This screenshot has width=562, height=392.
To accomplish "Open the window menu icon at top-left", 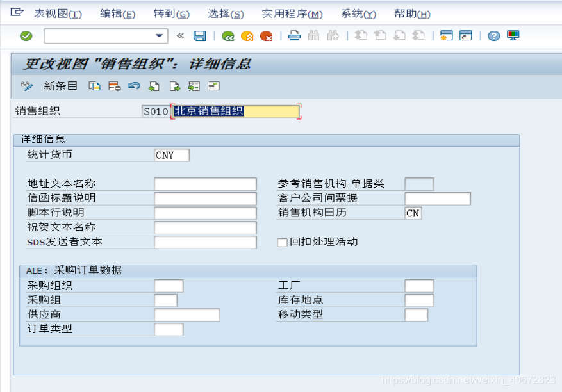I will click(17, 13).
